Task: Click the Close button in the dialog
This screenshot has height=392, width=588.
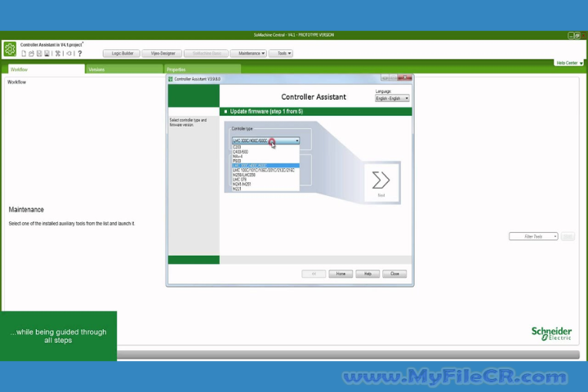Action: 394,274
